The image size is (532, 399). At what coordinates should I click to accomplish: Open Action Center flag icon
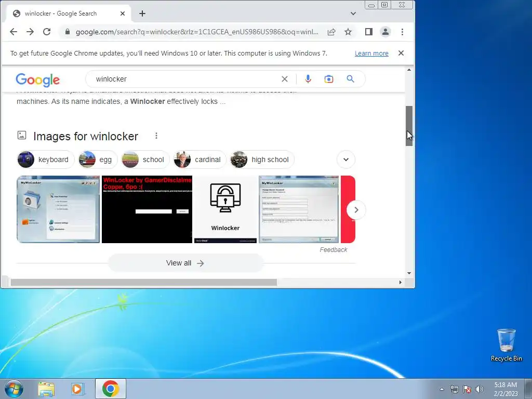(467, 389)
